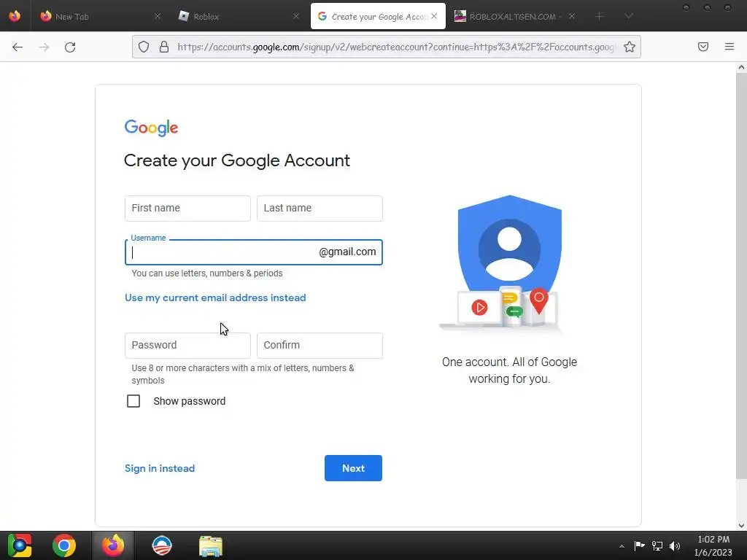Enable the Show password checkbox
Viewport: 747px width, 560px height.
pyautogui.click(x=133, y=401)
